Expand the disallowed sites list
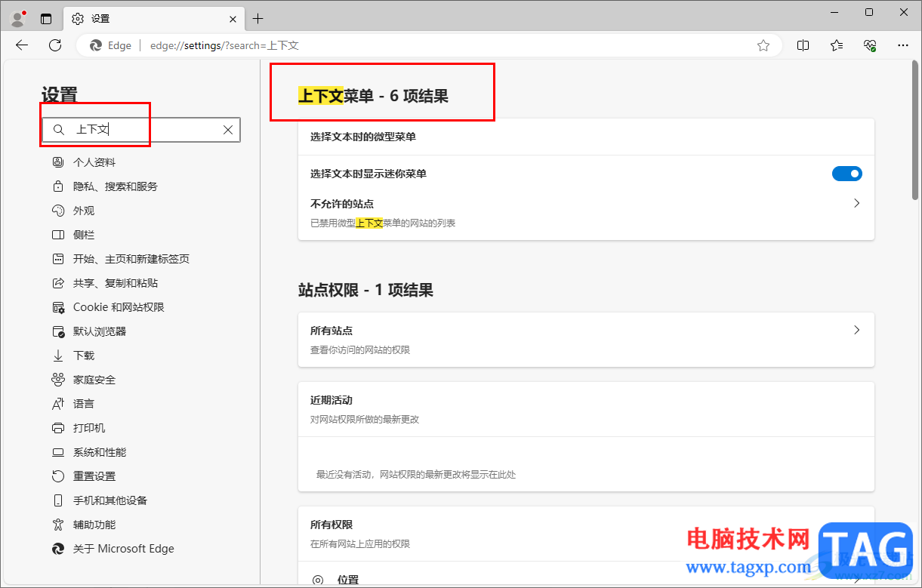 586,213
